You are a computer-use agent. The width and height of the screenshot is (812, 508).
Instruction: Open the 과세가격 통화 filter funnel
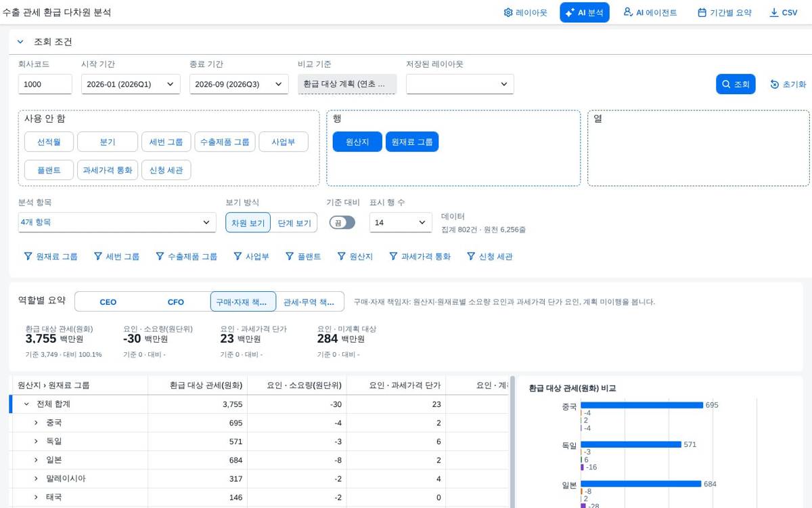420,257
